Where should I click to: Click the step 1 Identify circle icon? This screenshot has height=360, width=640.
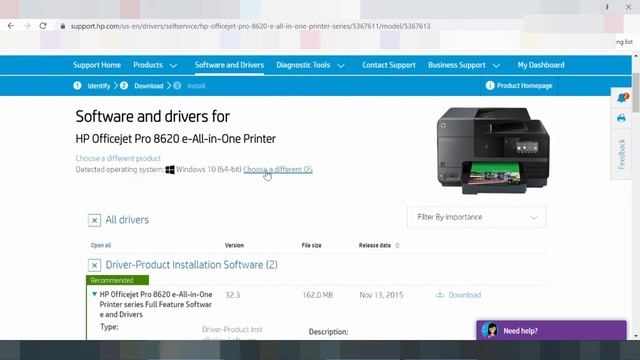(77, 85)
